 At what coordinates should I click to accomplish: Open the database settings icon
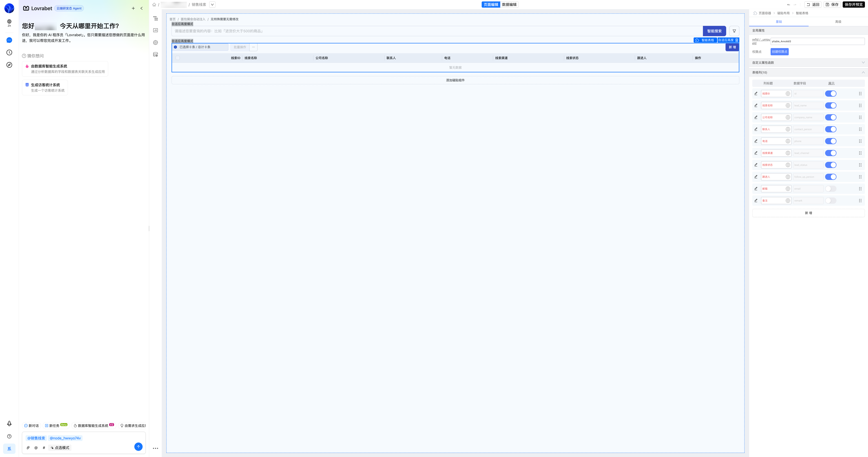pyautogui.click(x=155, y=54)
